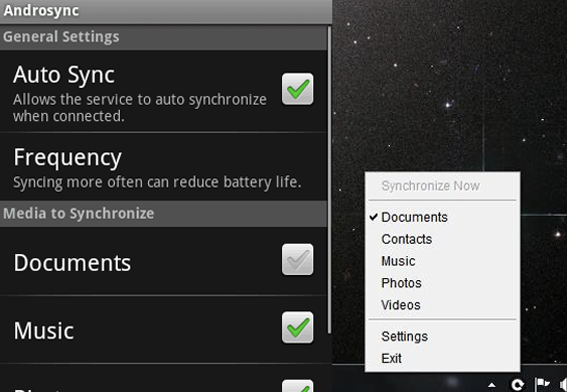The width and height of the screenshot is (567, 392).
Task: Toggle the Auto Sync checkbox
Action: pyautogui.click(x=297, y=89)
